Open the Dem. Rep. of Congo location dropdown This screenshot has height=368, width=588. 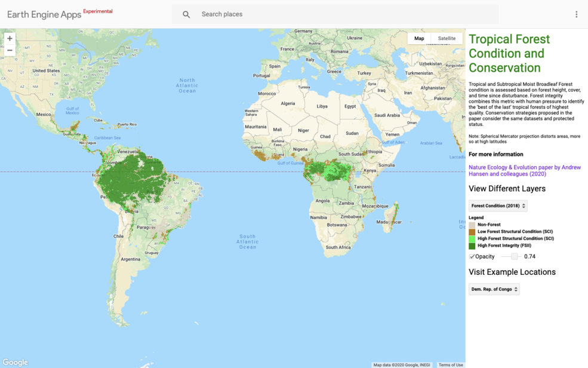pos(493,289)
